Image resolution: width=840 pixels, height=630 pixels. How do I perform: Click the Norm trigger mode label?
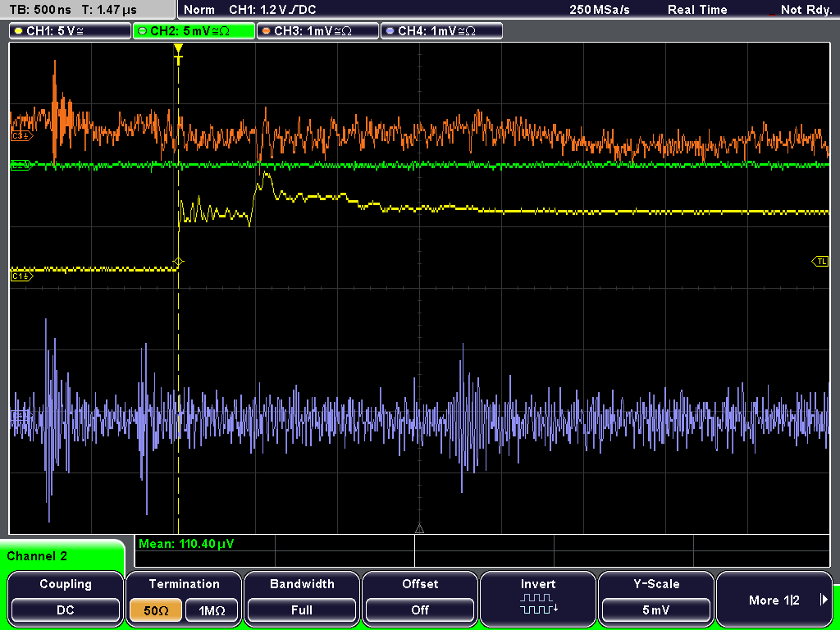point(199,10)
